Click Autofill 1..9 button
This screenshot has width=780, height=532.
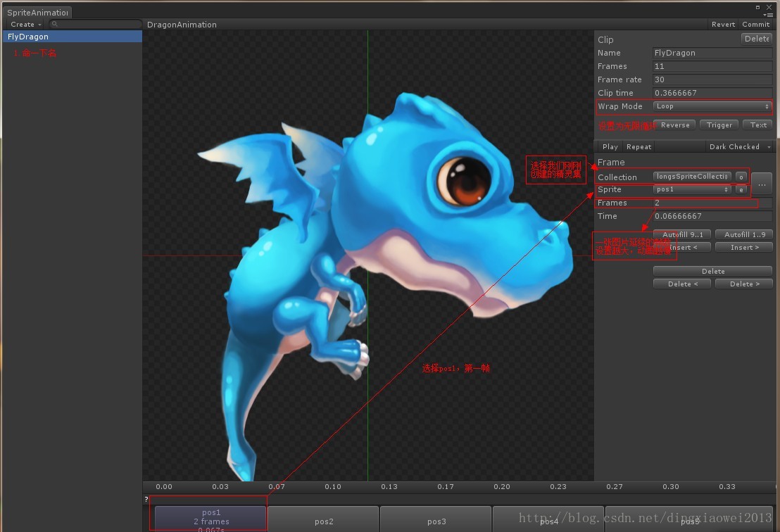744,234
